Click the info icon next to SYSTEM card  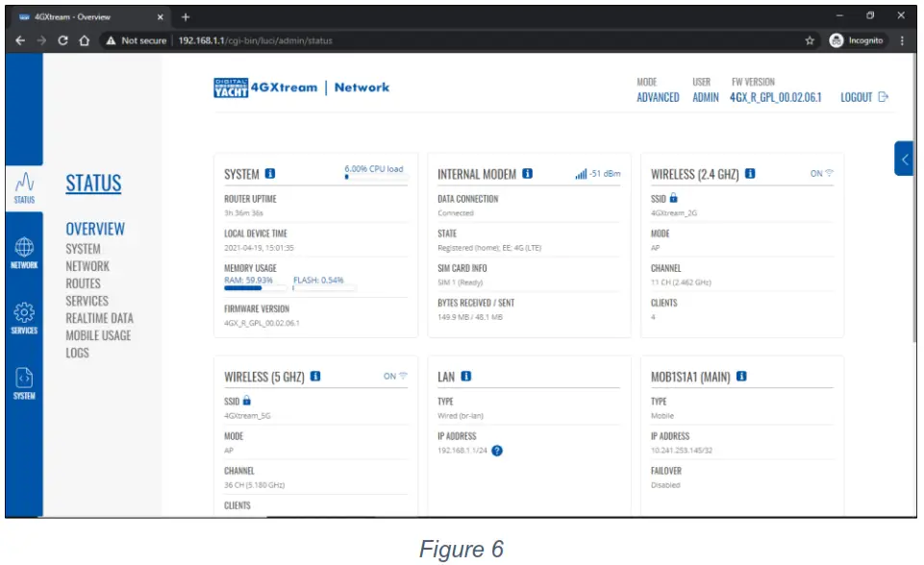tap(270, 174)
